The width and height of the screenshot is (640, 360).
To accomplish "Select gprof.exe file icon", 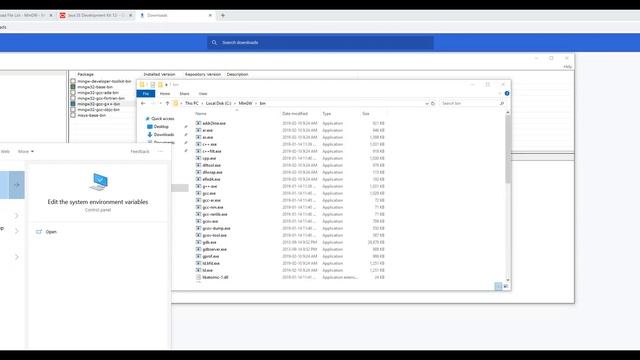I will pyautogui.click(x=198, y=256).
